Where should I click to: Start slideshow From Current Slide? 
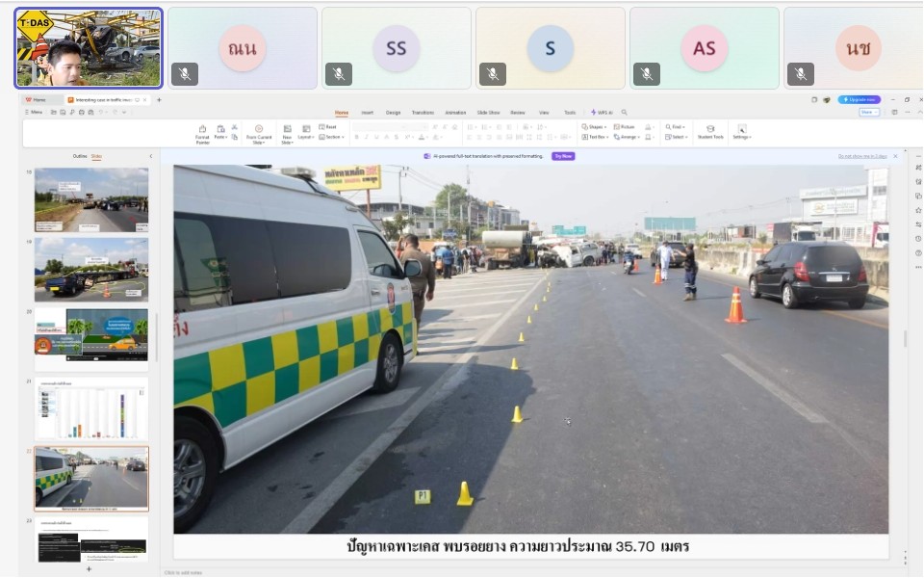[x=259, y=135]
